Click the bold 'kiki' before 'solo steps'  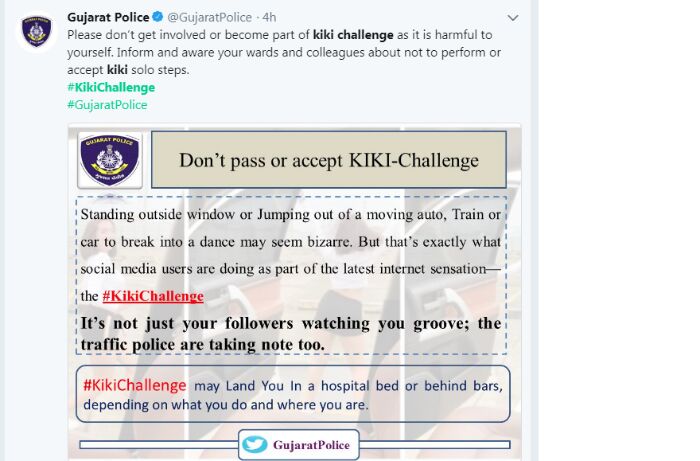point(117,70)
